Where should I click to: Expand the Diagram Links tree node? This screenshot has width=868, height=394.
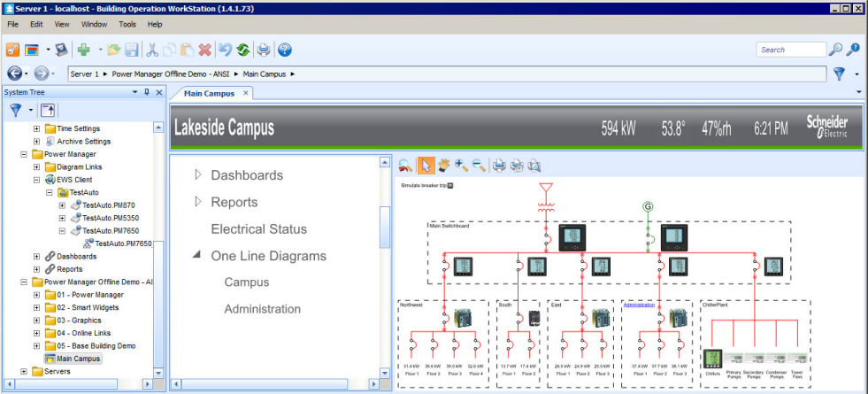tap(36, 166)
